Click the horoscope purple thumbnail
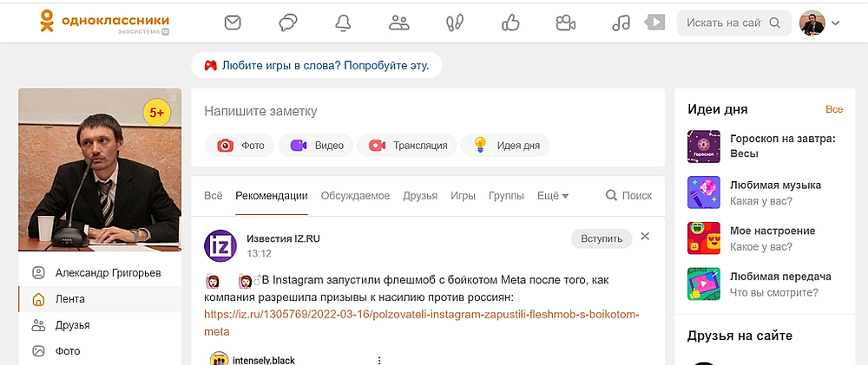This screenshot has height=365, width=868. click(704, 147)
